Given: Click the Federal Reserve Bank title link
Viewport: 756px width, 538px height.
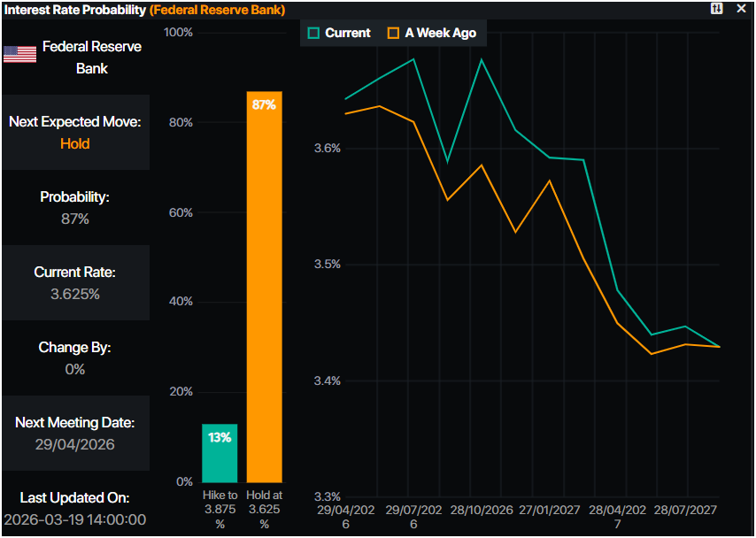Looking at the screenshot, I should click(217, 10).
